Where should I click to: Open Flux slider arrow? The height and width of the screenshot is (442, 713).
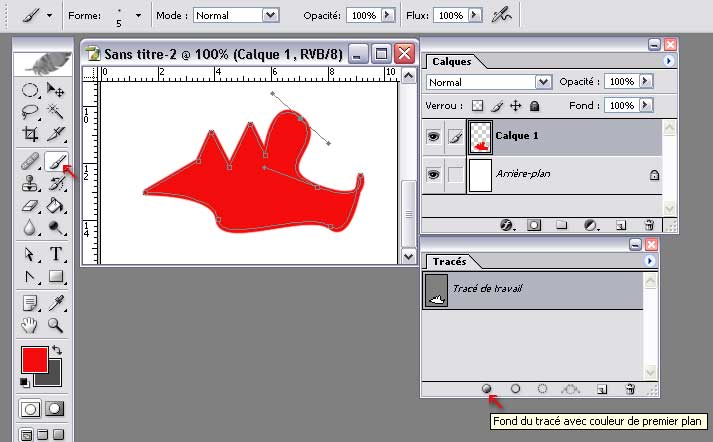[474, 15]
